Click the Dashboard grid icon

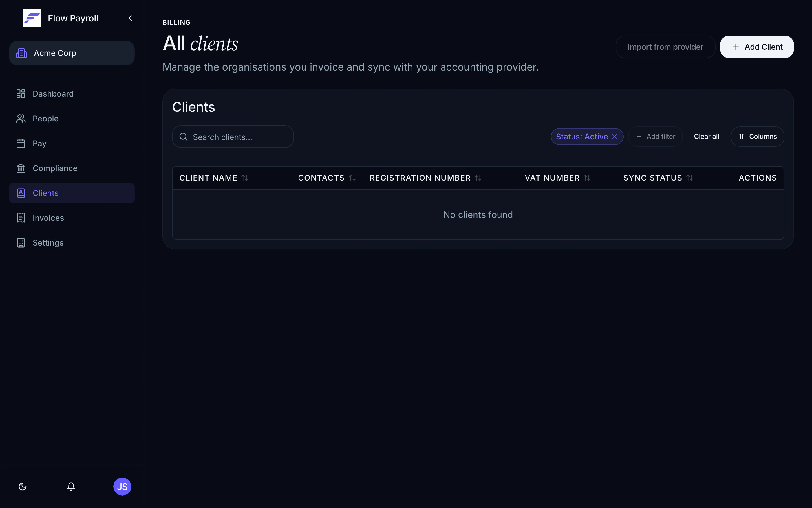pyautogui.click(x=21, y=94)
